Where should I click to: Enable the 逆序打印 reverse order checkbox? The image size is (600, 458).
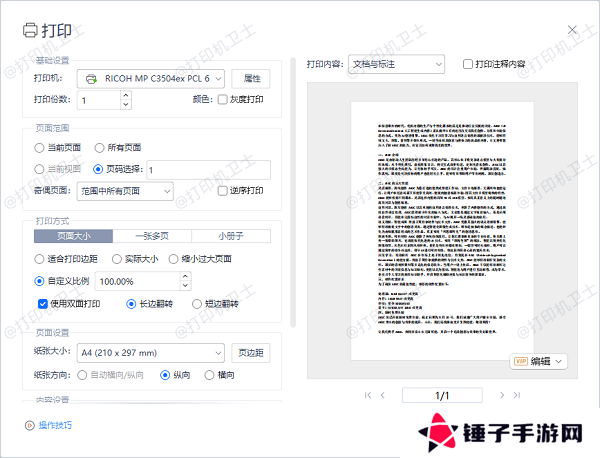222,191
